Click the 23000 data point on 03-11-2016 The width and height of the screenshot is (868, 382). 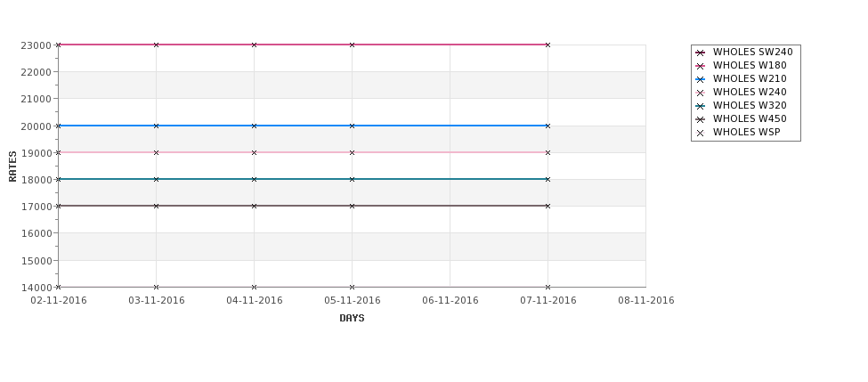pos(156,45)
